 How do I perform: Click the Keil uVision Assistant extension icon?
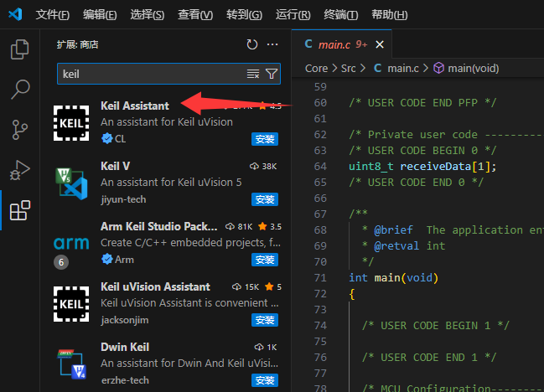(71, 304)
